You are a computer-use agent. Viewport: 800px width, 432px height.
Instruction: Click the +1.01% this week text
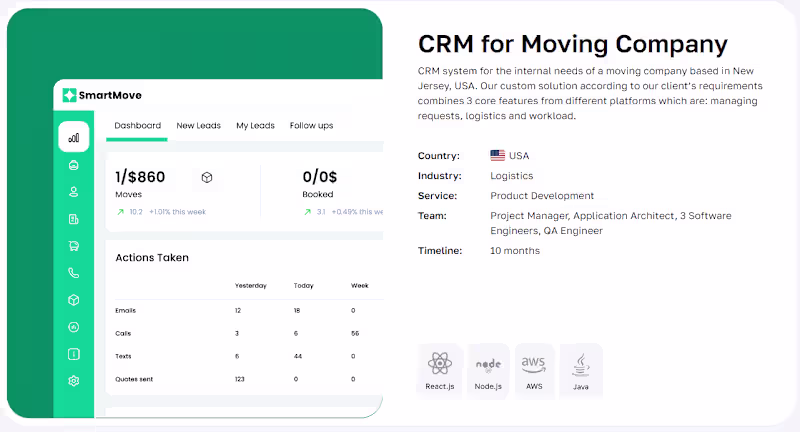coord(178,212)
